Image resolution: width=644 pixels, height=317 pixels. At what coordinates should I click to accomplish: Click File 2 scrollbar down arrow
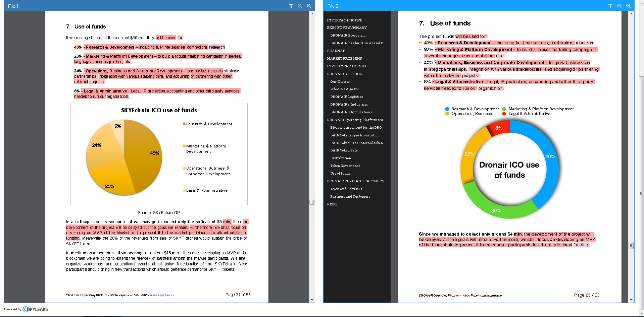pyautogui.click(x=631, y=300)
